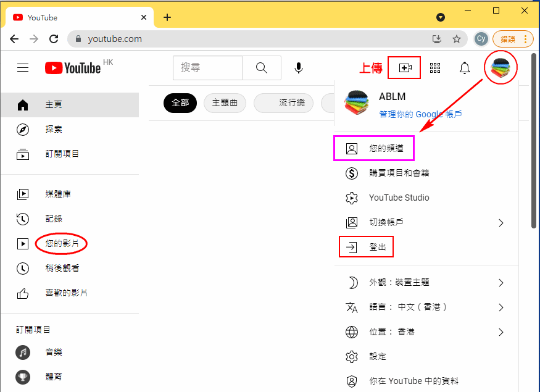Image resolution: width=540 pixels, height=392 pixels.
Task: Click the 搜尋 search input field
Action: (207, 68)
